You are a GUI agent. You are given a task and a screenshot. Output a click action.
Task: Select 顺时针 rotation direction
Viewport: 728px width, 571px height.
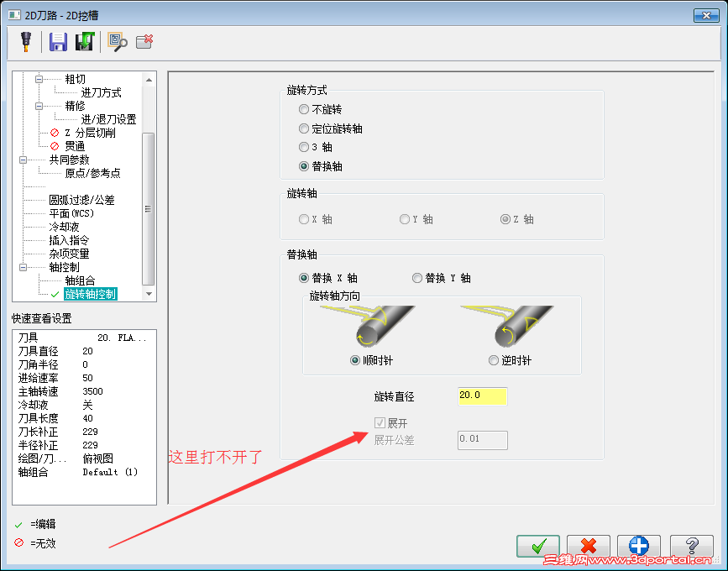[371, 360]
